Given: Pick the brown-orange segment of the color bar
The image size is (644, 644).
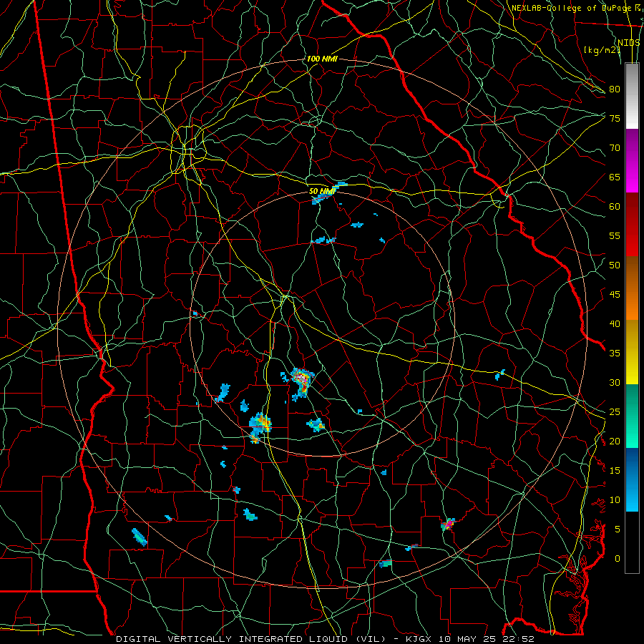Looking at the screenshot, I should 632,288.
